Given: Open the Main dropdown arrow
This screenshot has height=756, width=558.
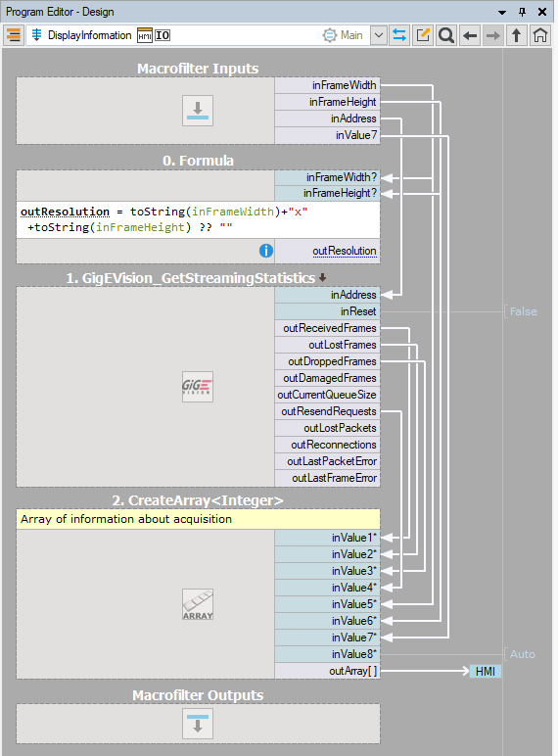Looking at the screenshot, I should pos(379,35).
